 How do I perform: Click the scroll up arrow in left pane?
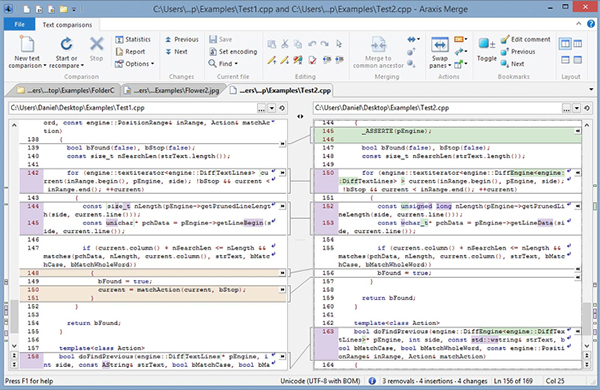pos(14,125)
